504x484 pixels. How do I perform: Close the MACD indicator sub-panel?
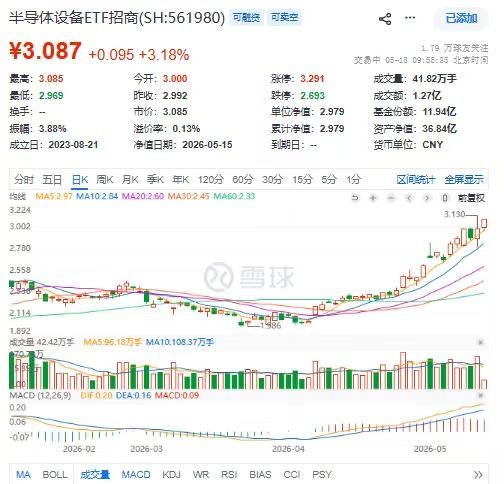point(481,396)
